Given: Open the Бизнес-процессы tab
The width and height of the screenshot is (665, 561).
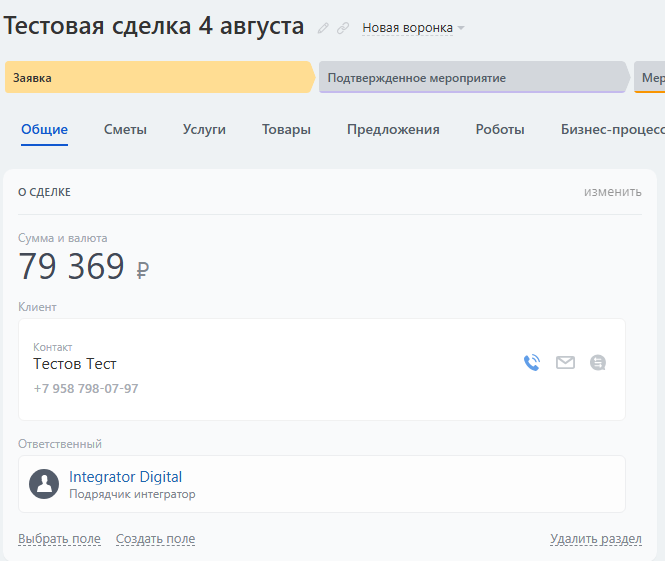Looking at the screenshot, I should click(x=613, y=129).
